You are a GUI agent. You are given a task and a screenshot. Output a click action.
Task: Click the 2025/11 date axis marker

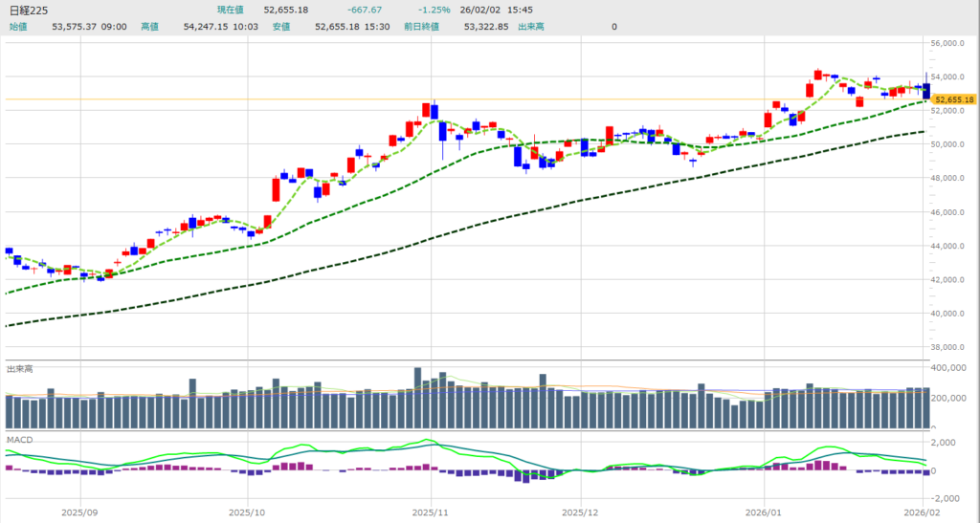click(431, 512)
